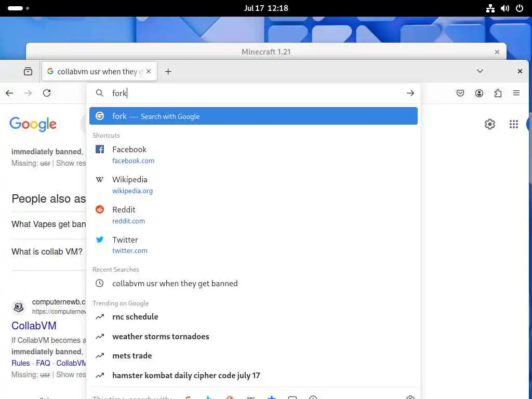The width and height of the screenshot is (532, 399).
Task: Go back to the previous page
Action: 9,93
